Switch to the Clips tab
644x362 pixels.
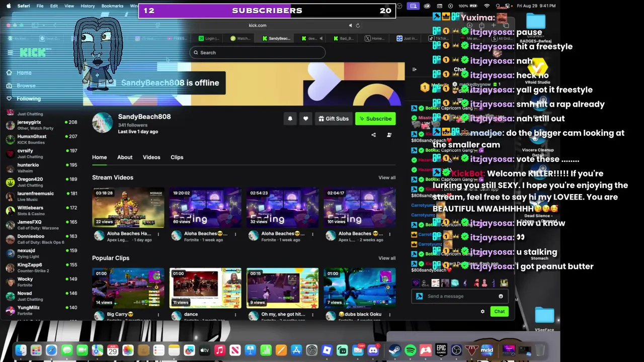(177, 157)
